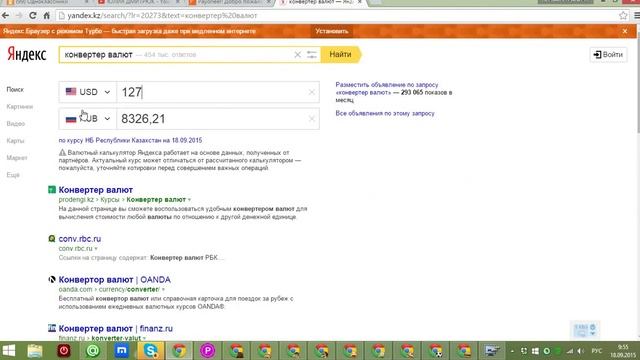Open File Explorer from the taskbar
This screenshot has height=360, width=640.
coord(35,351)
